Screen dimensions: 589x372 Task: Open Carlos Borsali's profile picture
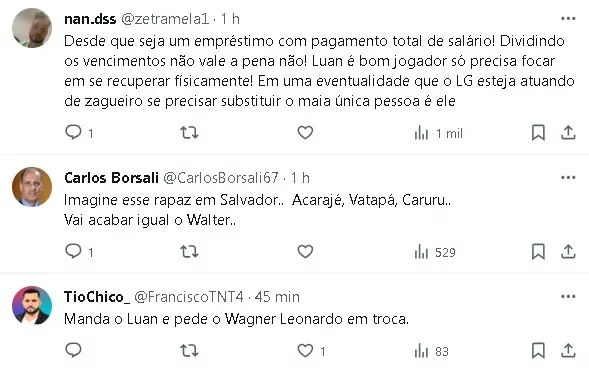coord(32,187)
